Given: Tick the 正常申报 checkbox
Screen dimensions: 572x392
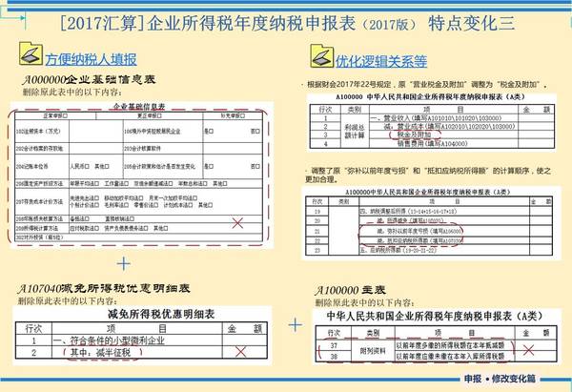Looking at the screenshot, I should click(x=66, y=116).
